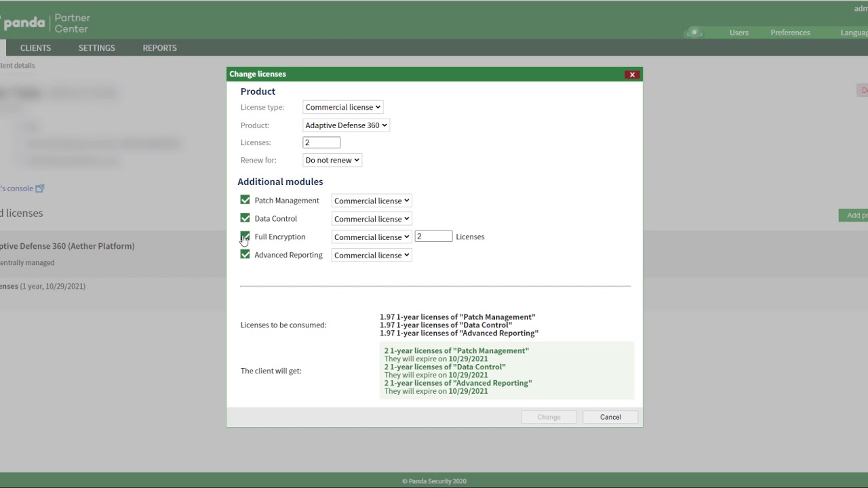Click the external link icon beside console

(x=39, y=188)
